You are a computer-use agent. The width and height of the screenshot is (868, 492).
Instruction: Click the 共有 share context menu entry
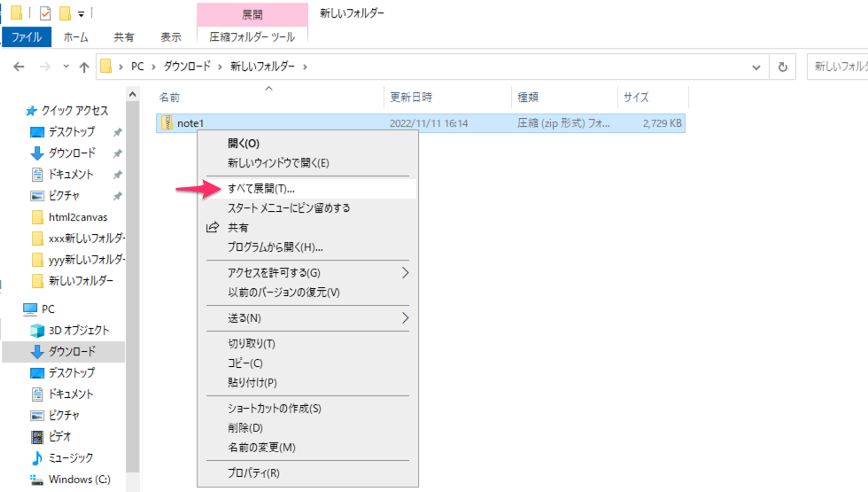[x=237, y=228]
